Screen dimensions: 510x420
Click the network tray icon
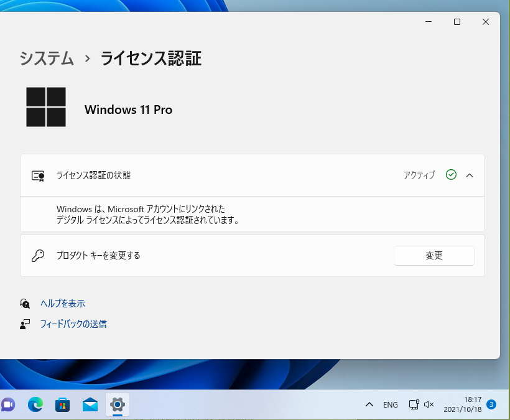[414, 404]
